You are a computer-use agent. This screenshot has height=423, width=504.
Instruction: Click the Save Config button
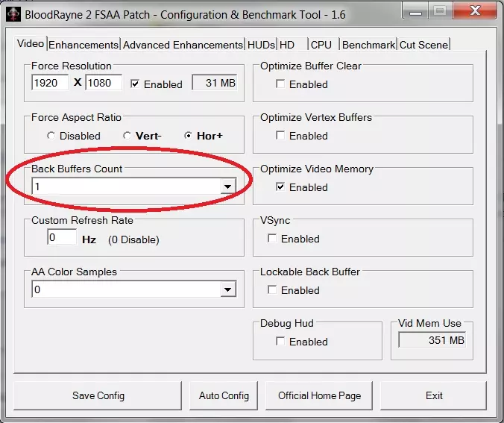[x=98, y=395]
